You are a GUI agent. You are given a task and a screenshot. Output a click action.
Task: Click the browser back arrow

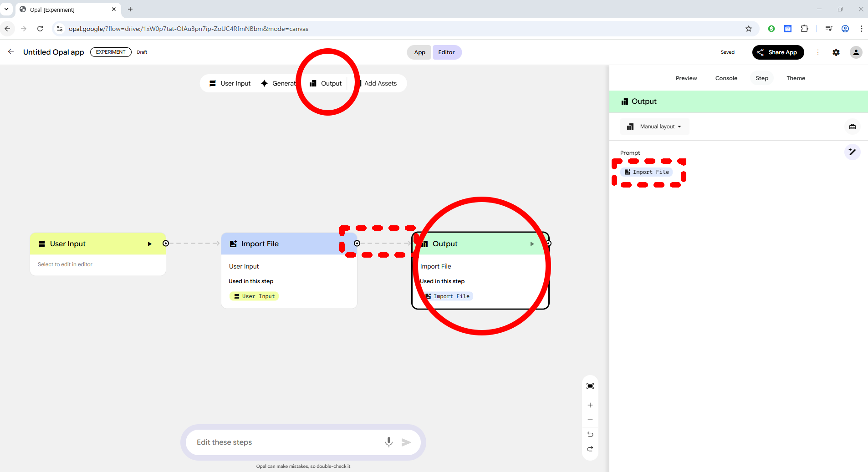click(7, 29)
